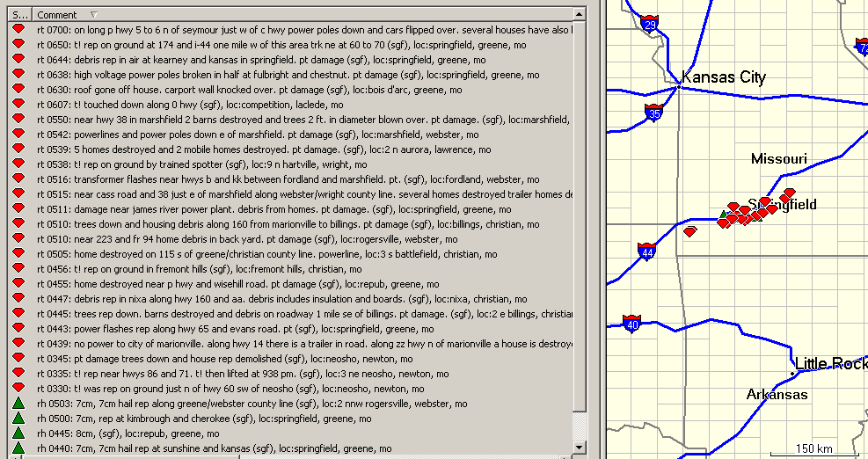
Task: Click Interstate 29 shield on map
Action: tap(650, 24)
